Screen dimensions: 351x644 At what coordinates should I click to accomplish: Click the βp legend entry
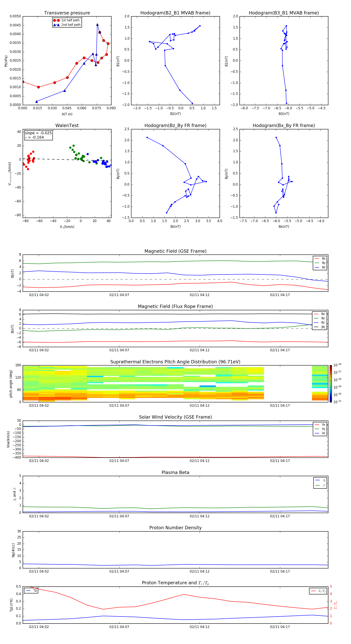(320, 480)
